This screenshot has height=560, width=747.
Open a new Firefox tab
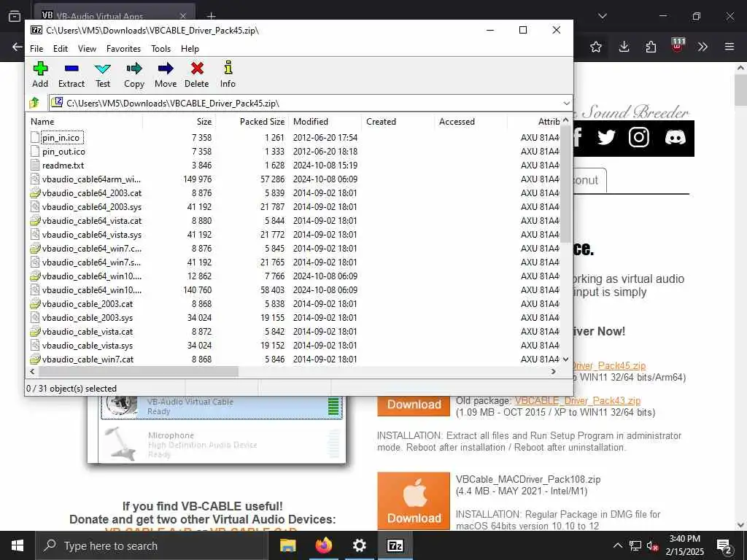tap(212, 16)
